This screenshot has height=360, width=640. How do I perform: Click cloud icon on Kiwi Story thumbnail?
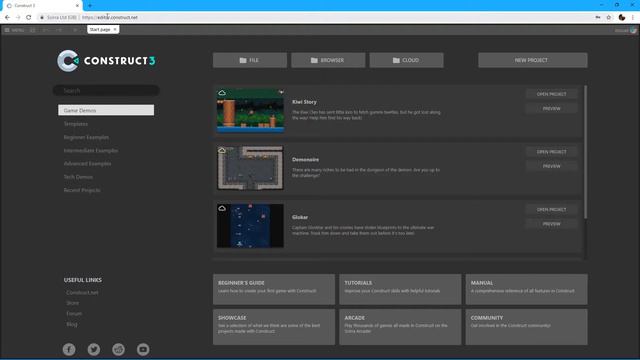222,93
